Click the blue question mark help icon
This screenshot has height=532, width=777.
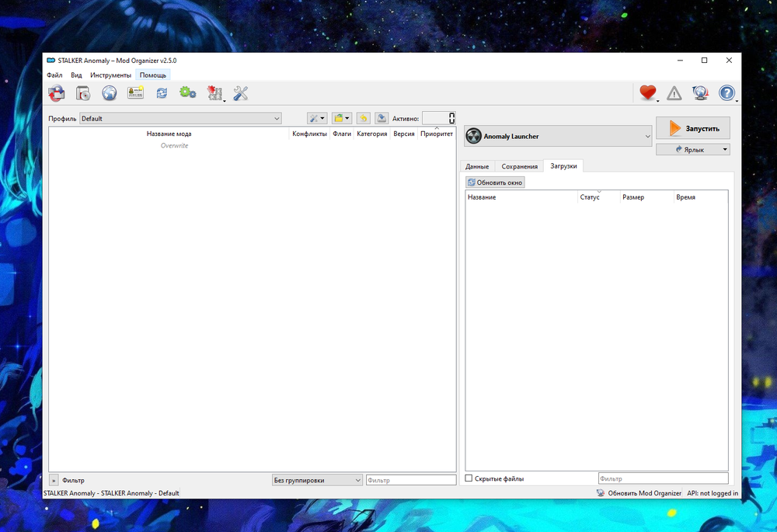726,93
